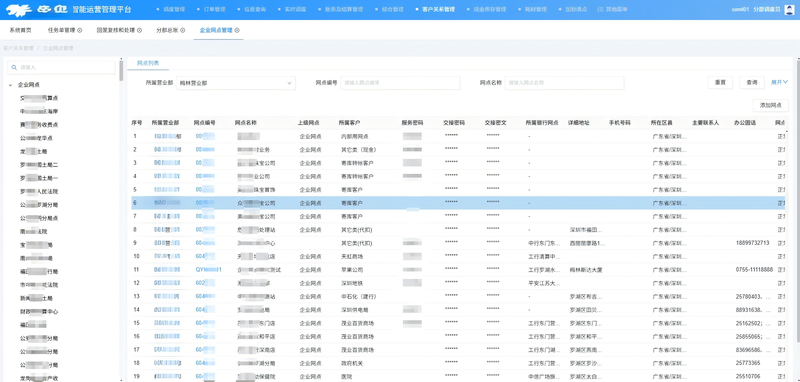Click 中石化（建行） in row 13

358,296
